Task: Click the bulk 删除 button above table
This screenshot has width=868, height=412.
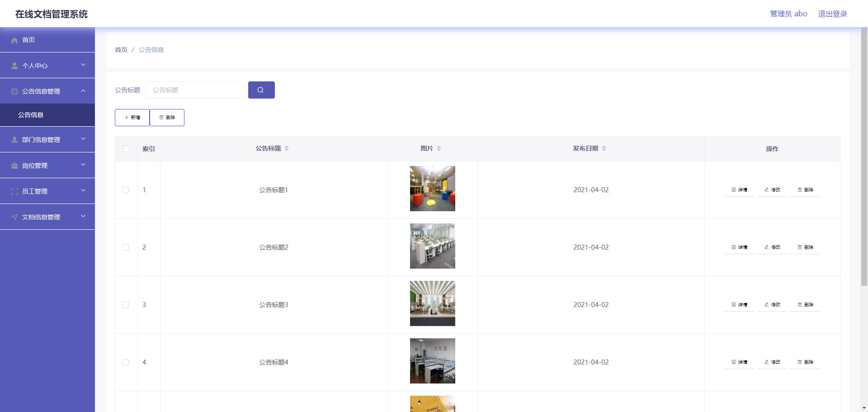Action: (167, 118)
